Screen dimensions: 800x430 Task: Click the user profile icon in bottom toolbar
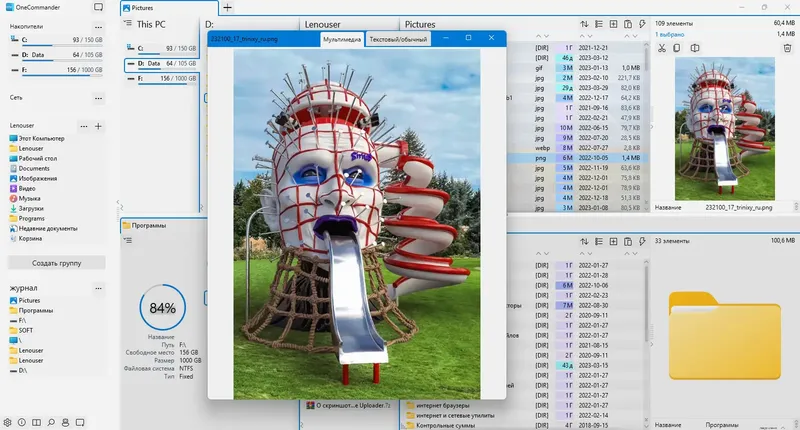pyautogui.click(x=65, y=422)
